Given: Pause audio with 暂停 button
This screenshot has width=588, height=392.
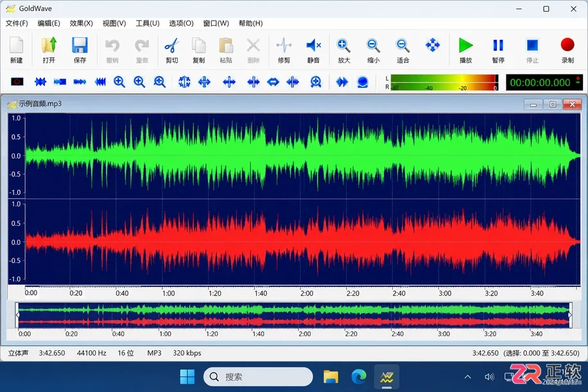Looking at the screenshot, I should pyautogui.click(x=498, y=50).
